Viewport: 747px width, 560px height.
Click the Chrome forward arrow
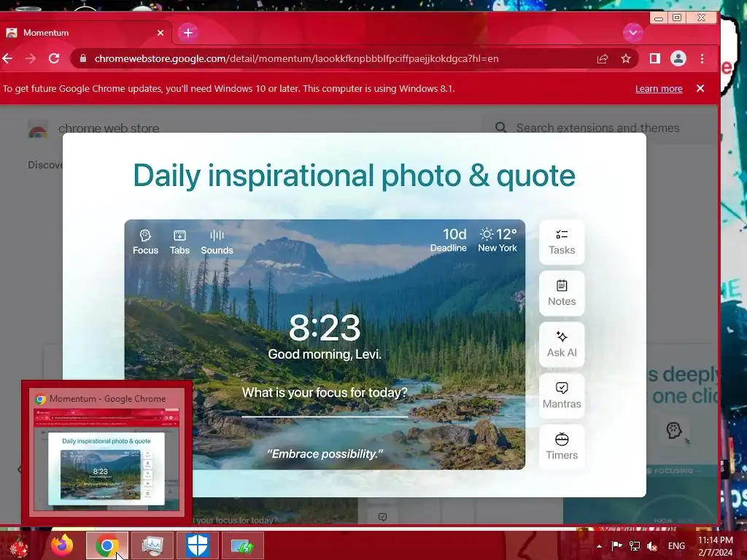[31, 58]
